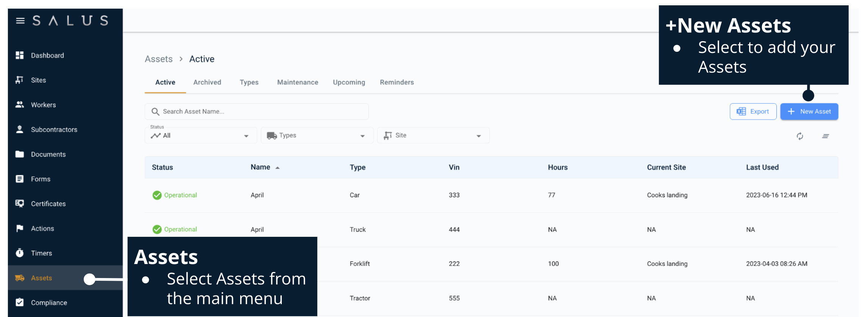Expand the Status All dropdown
This screenshot has height=317, width=868.
coord(201,136)
